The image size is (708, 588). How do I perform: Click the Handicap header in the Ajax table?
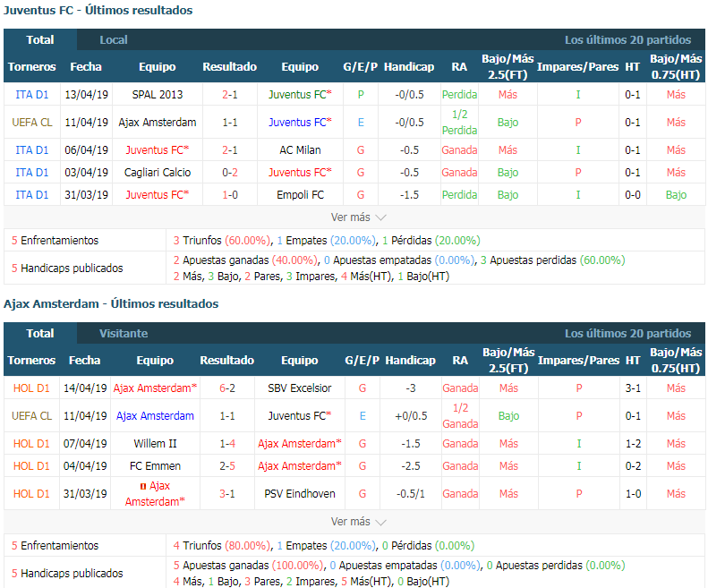click(x=410, y=361)
